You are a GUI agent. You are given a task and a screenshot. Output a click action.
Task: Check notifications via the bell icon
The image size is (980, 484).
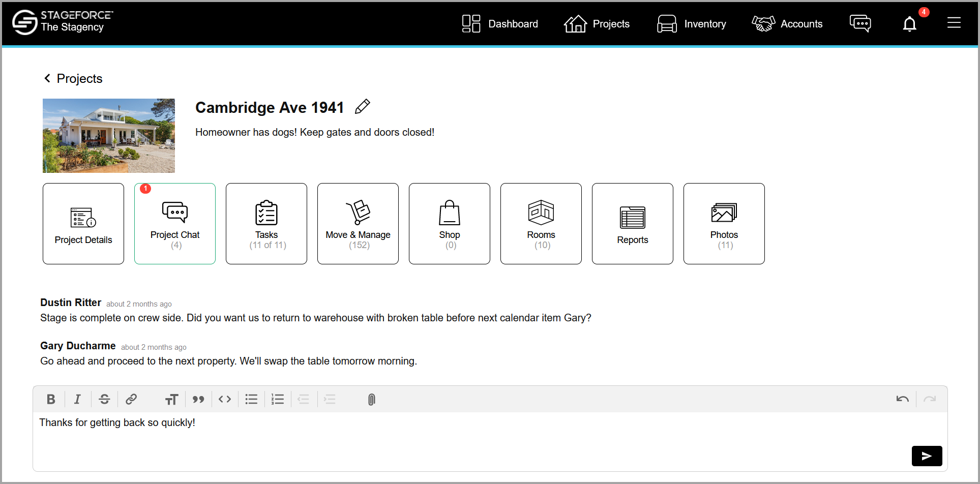tap(910, 23)
